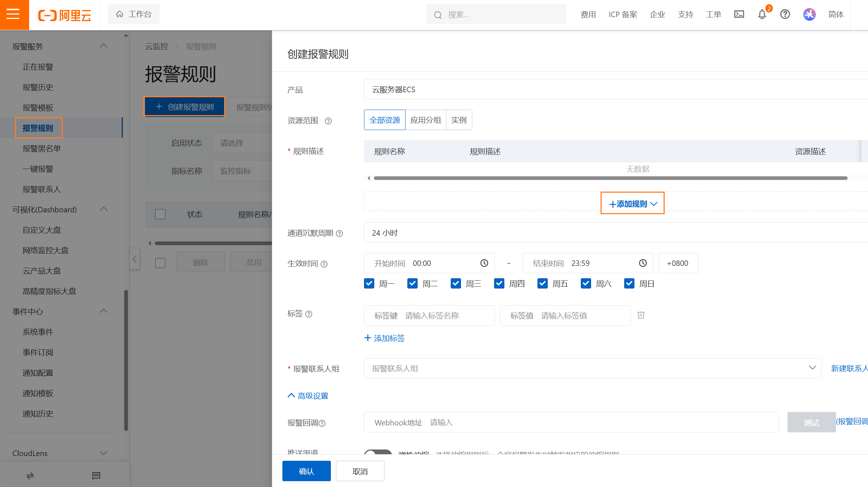Click the 通道沉默周期 help icon

pos(340,233)
